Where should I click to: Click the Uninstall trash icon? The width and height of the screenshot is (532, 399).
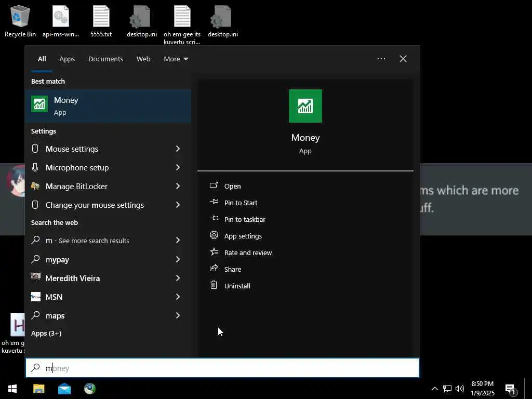point(214,285)
